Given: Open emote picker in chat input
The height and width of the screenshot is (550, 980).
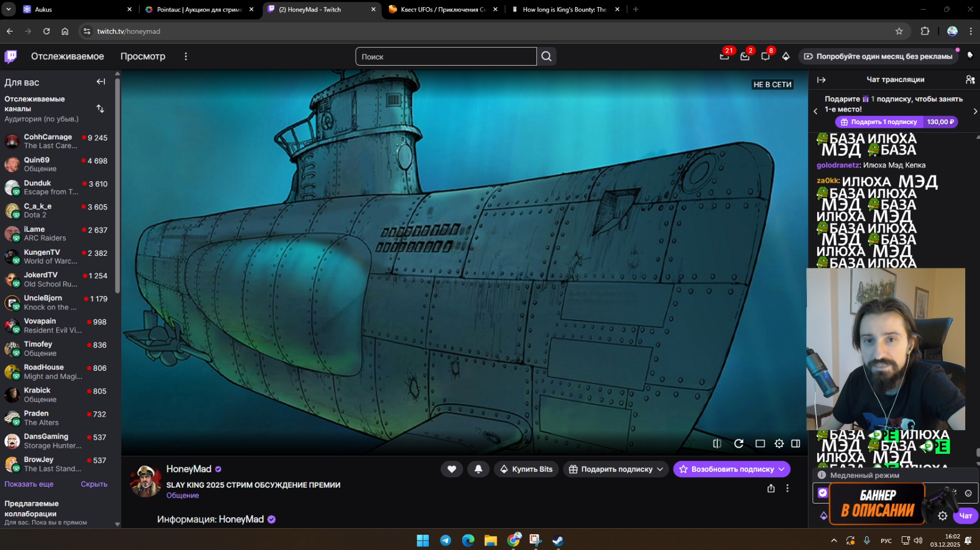Looking at the screenshot, I should [968, 493].
